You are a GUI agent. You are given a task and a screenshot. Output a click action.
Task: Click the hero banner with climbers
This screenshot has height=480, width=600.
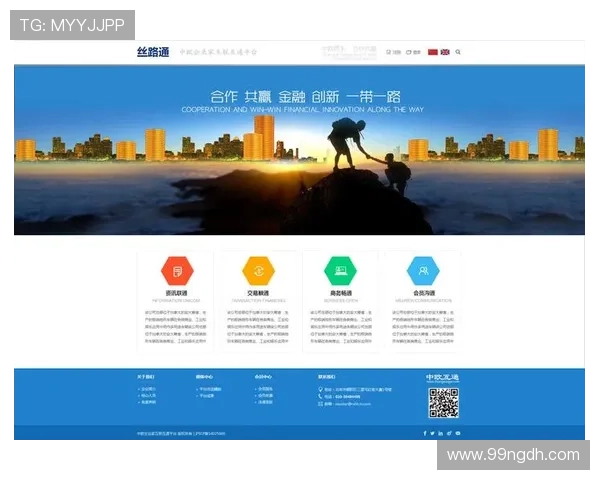pos(298,150)
